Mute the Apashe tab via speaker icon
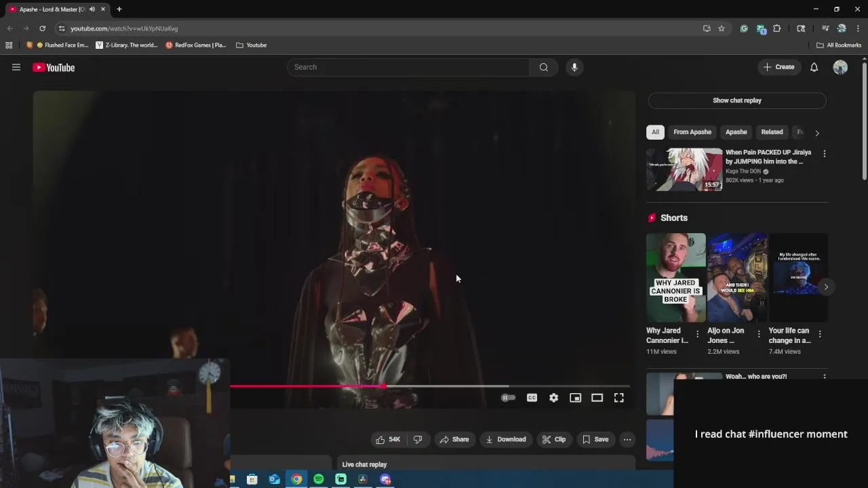 tap(92, 9)
